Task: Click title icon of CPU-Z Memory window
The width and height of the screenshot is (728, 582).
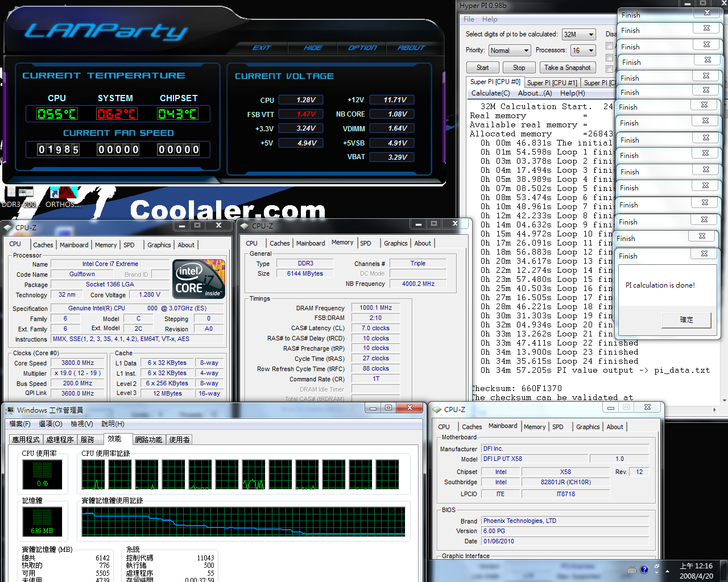Action: point(245,226)
